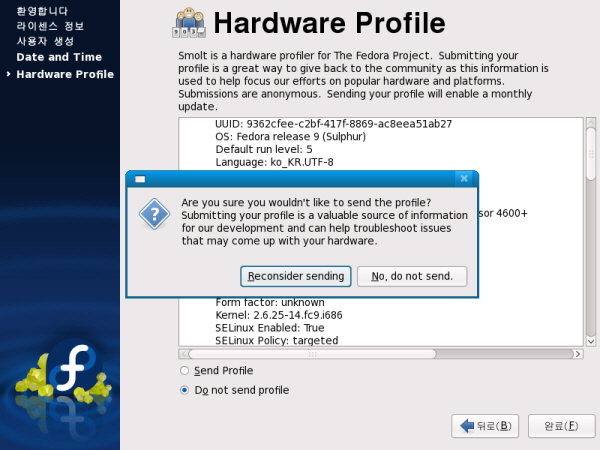
Task: Select the Send Profile radio button
Action: coord(184,370)
